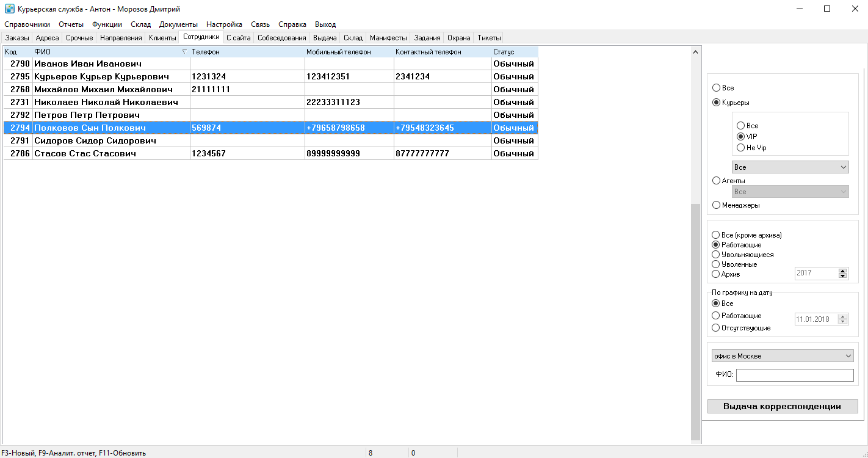Open the 'офис в Москве' office dropdown

[x=783, y=356]
